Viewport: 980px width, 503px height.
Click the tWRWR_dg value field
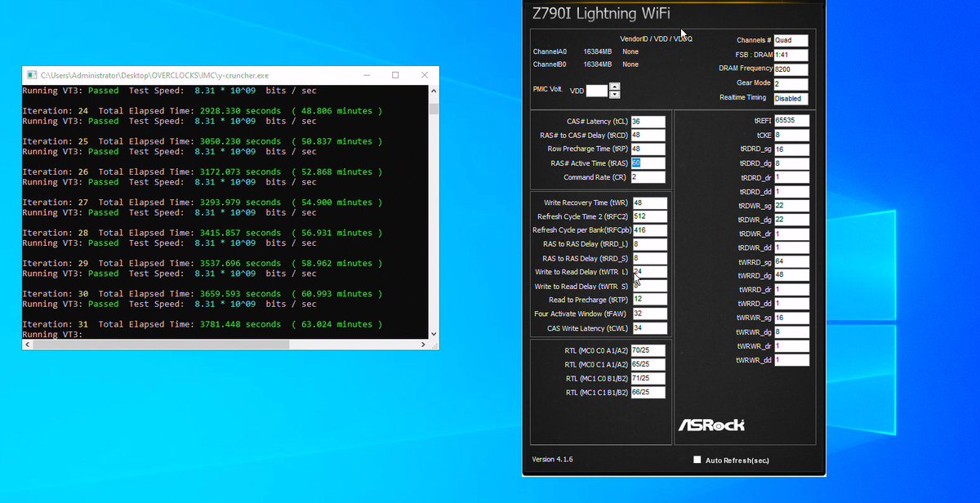point(791,332)
